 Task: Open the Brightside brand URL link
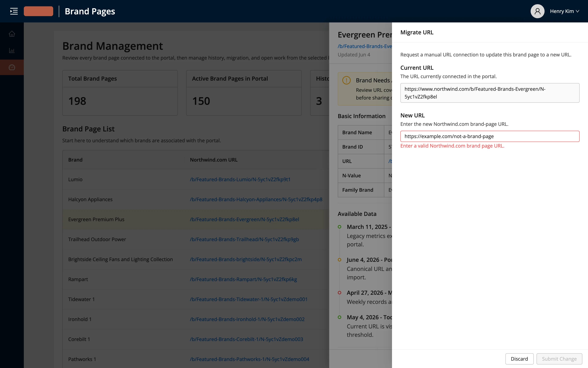pos(246,259)
